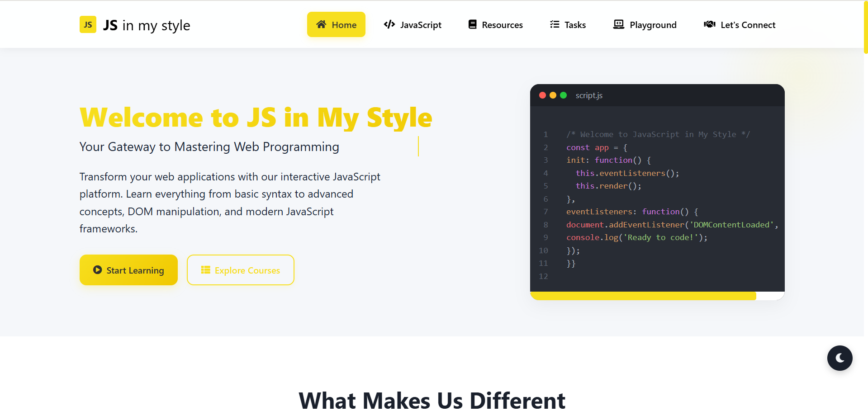
Task: Toggle dark mode with the moon button
Action: (x=840, y=358)
